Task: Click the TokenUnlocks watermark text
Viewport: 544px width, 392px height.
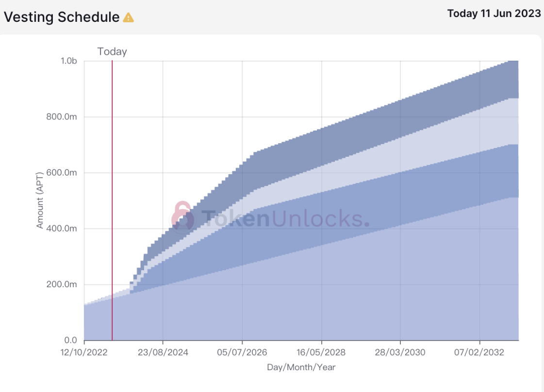Action: click(285, 218)
